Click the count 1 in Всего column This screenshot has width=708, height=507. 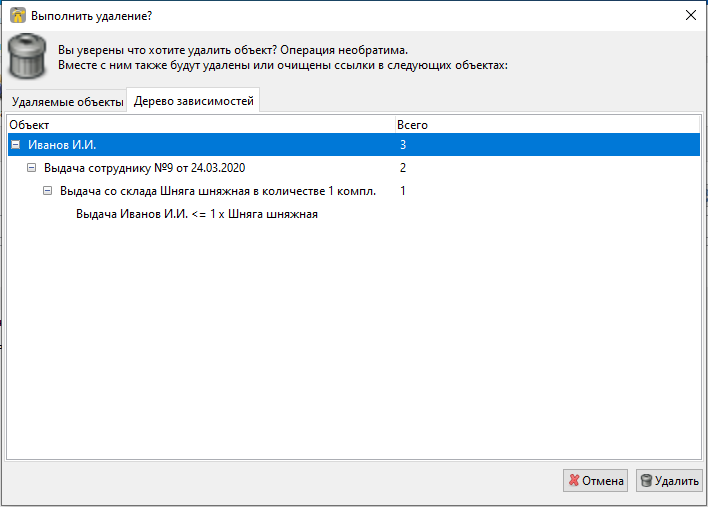click(403, 191)
